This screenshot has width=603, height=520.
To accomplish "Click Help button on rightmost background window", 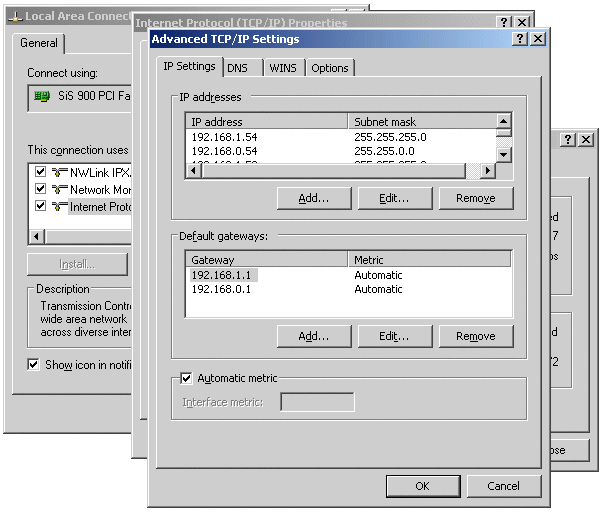I will coord(568,140).
